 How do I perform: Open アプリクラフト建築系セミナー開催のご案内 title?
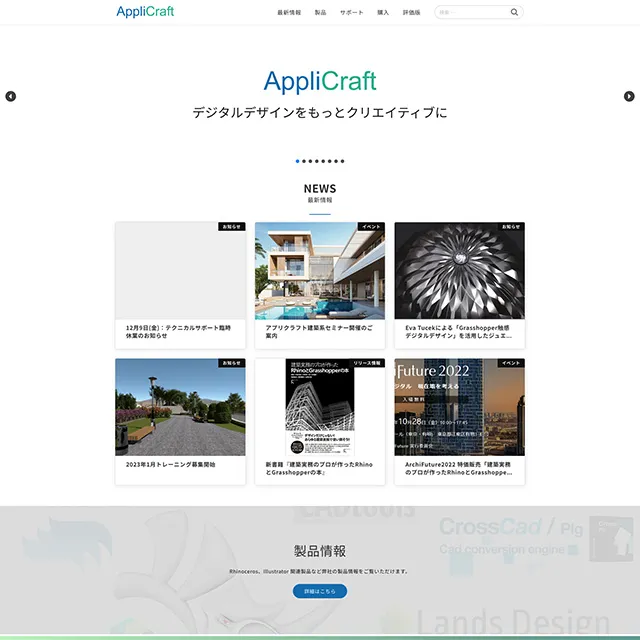click(319, 331)
